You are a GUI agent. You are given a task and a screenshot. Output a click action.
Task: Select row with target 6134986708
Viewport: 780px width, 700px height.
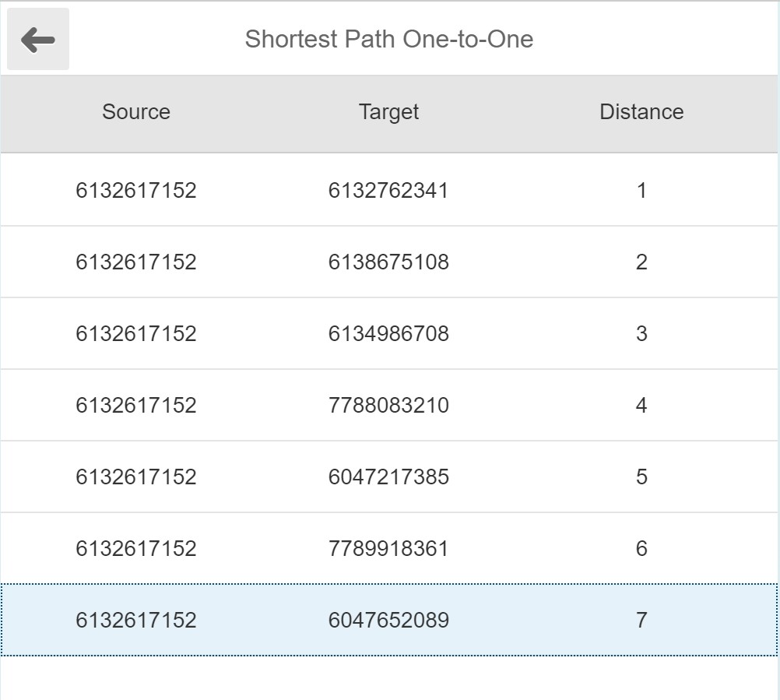coord(388,334)
